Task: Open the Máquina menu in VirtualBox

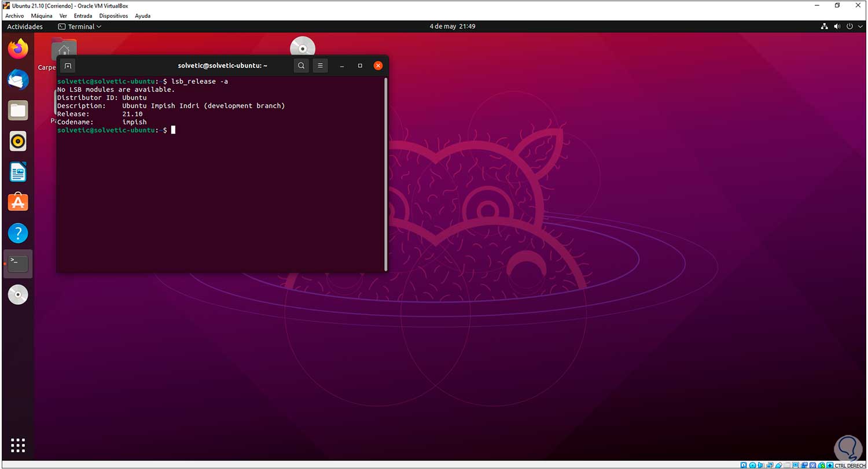Action: pos(41,16)
